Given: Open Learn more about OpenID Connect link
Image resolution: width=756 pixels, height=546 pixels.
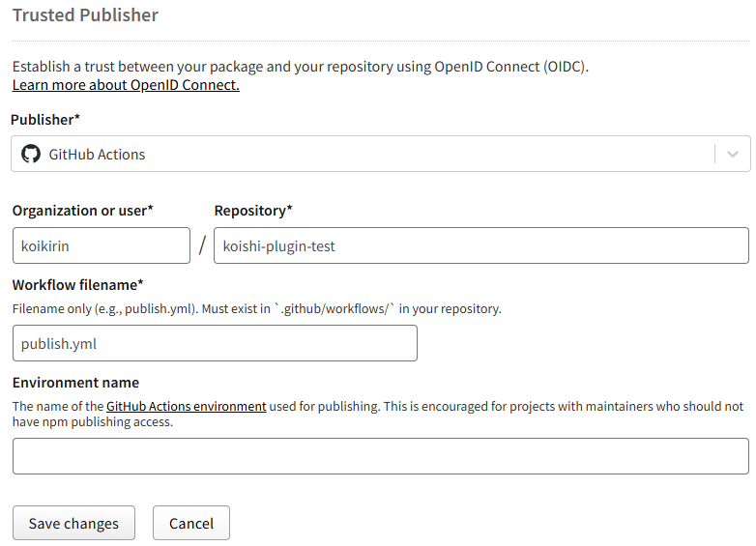Looking at the screenshot, I should pos(126,85).
